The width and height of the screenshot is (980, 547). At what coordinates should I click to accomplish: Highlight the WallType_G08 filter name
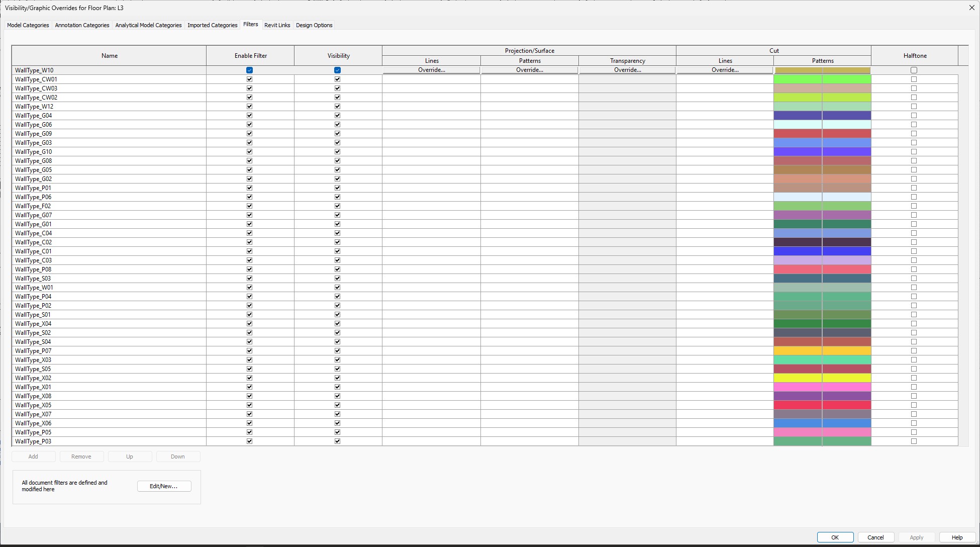34,161
